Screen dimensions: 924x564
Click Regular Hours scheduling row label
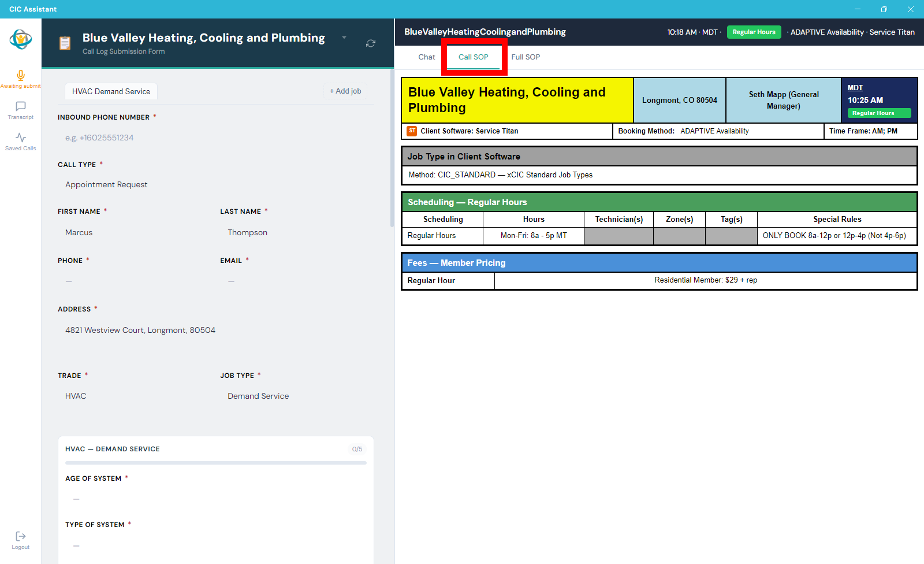442,236
